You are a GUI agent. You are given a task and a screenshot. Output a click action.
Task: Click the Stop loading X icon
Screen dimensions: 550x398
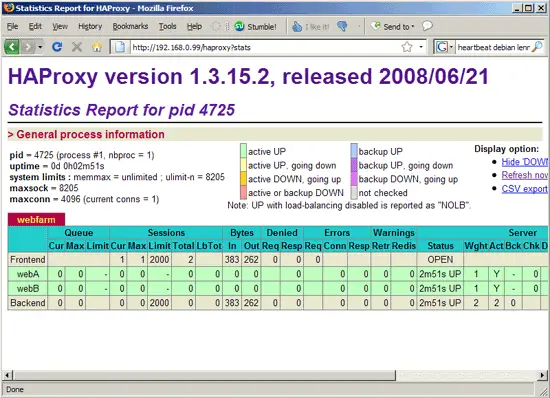click(77, 47)
